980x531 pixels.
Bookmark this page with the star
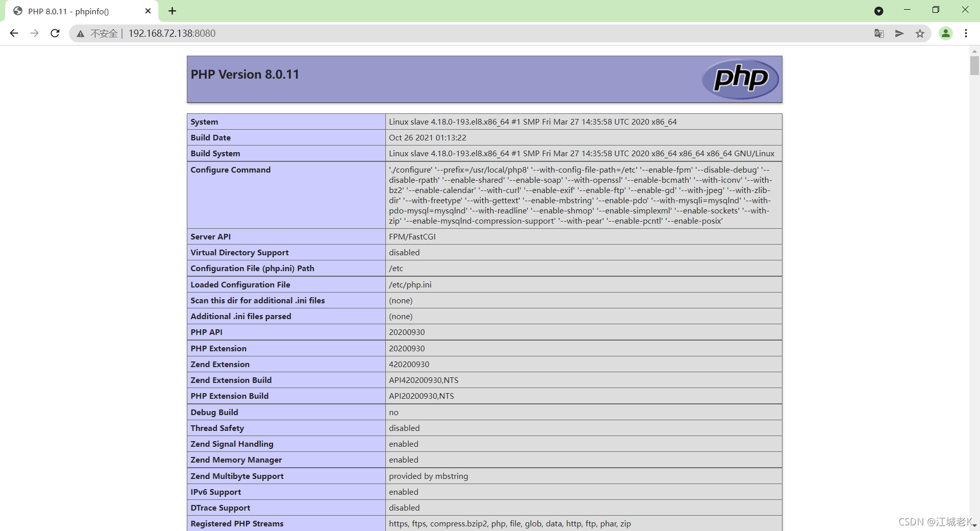point(920,33)
